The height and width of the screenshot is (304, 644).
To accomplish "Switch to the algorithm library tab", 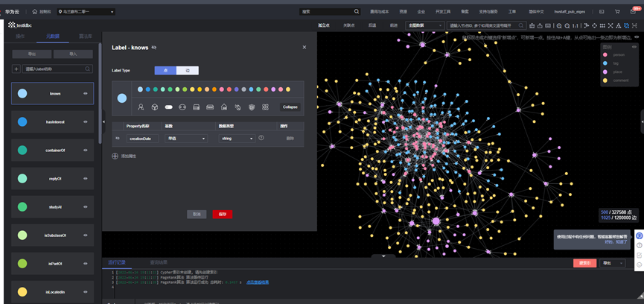I will point(86,37).
